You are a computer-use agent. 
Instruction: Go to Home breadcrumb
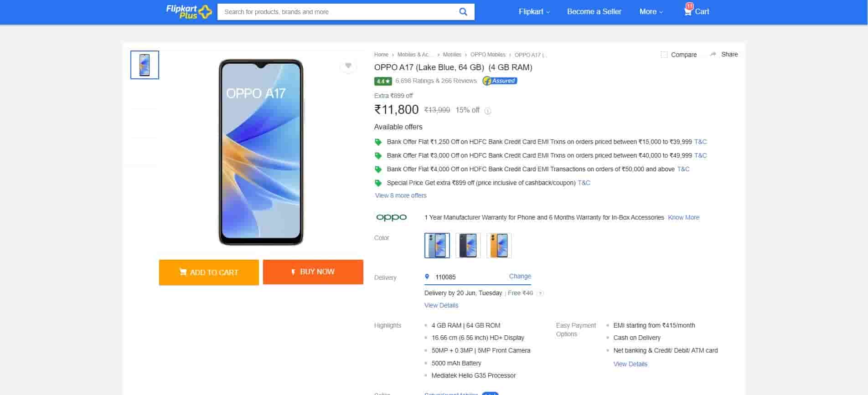tap(381, 55)
